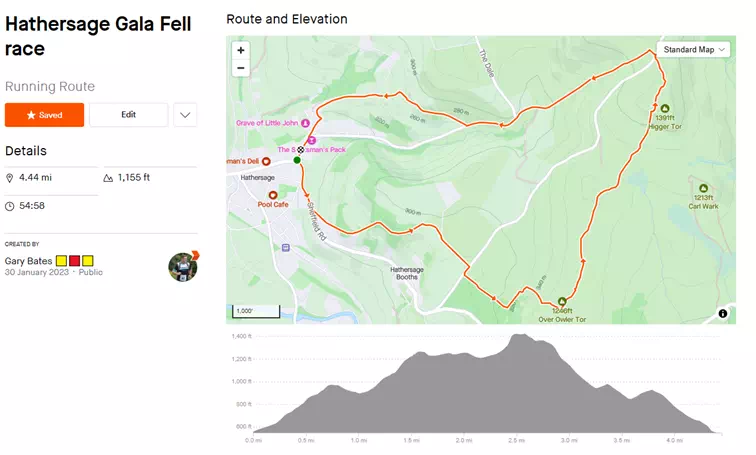Click the Edit button

point(129,115)
